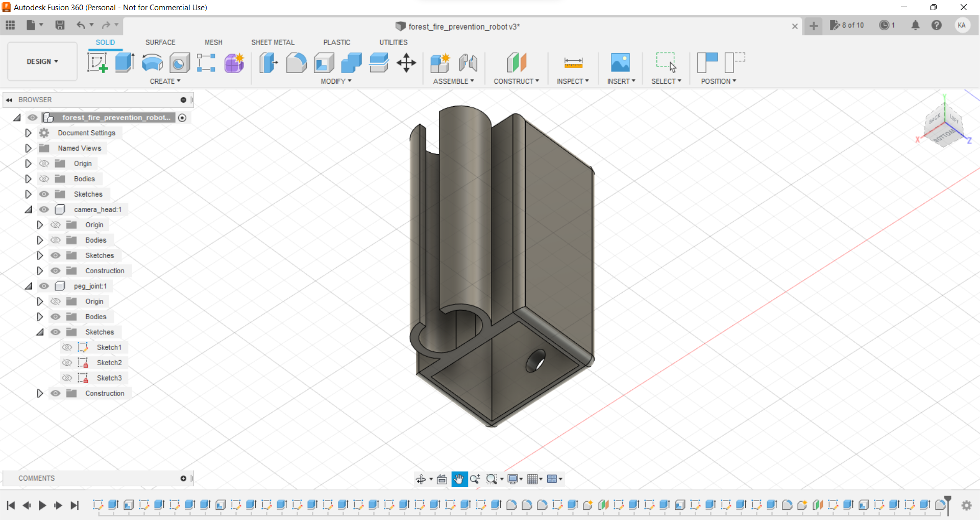Click the Orbit navigation tool
Image resolution: width=980 pixels, height=520 pixels.
421,479
